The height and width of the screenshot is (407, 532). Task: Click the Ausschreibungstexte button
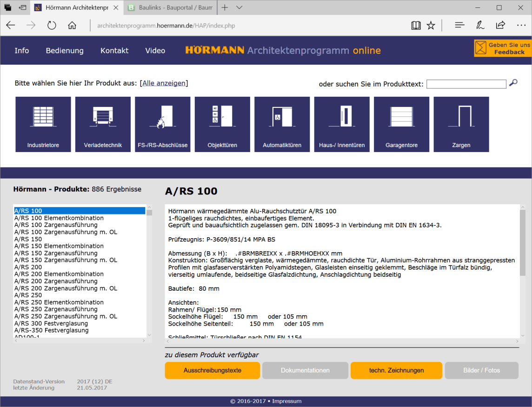tap(213, 370)
